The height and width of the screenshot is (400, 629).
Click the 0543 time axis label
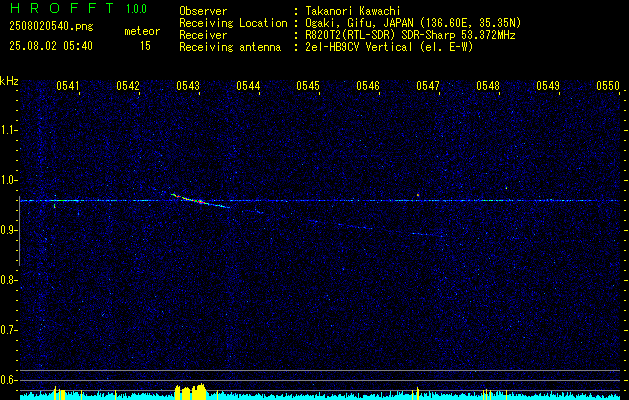[188, 86]
